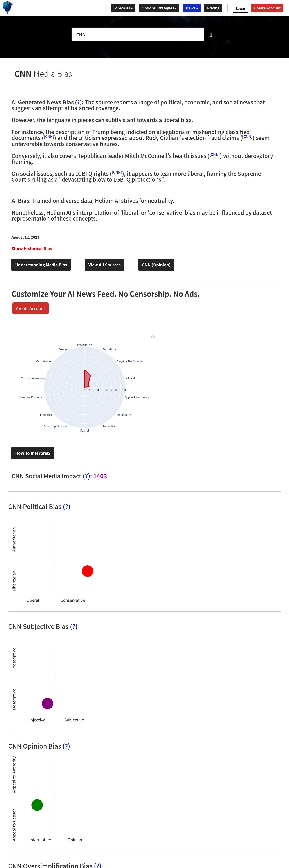Open help (?) beside CNN Opinion Bias
Image resolution: width=289 pixels, height=868 pixels.
pyautogui.click(x=66, y=746)
